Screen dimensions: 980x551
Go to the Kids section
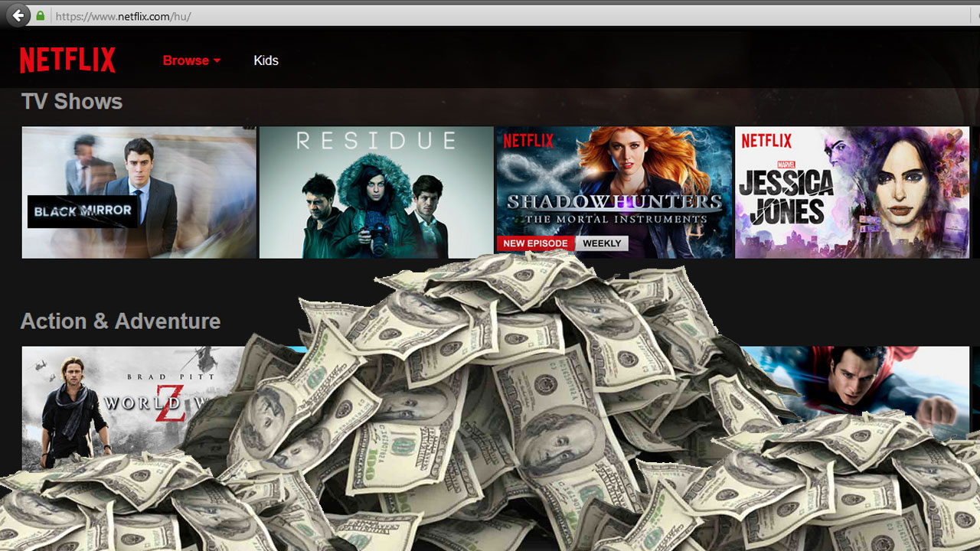266,60
